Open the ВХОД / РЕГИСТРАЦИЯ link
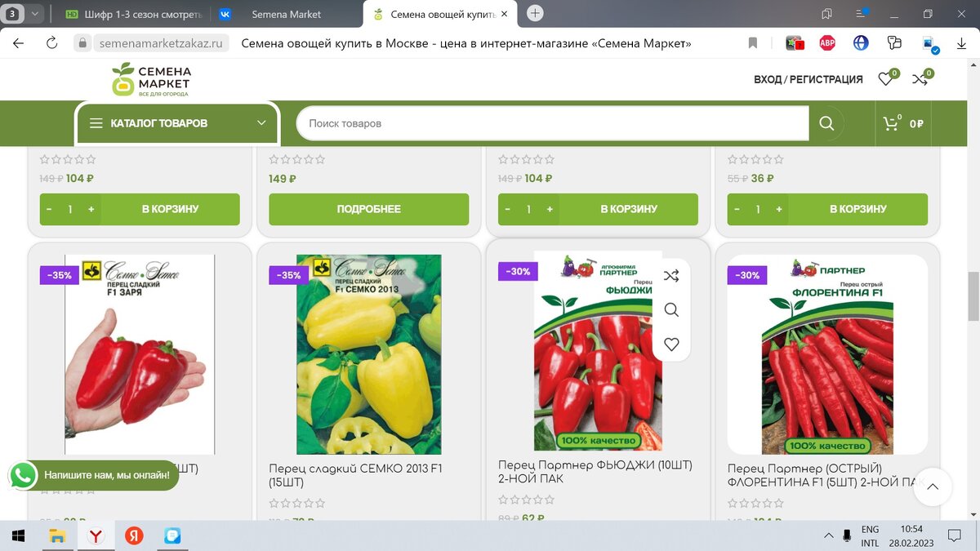980x551 pixels. click(808, 79)
